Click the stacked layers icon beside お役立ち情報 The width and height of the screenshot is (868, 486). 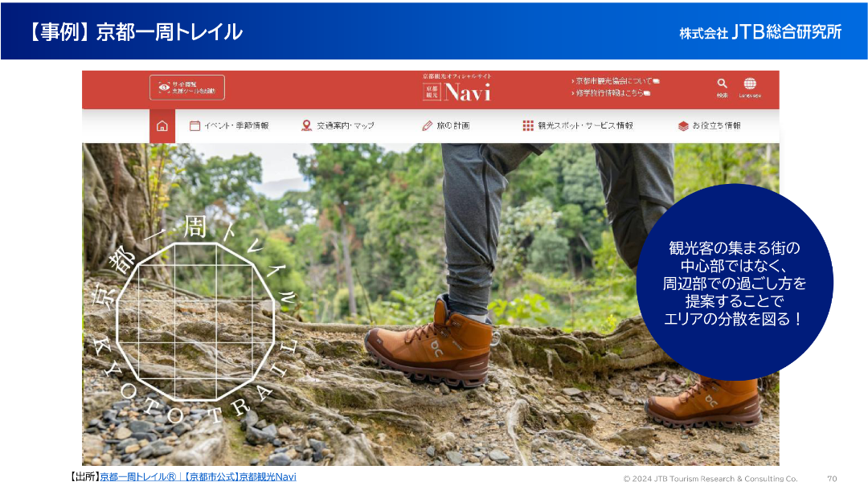(683, 126)
